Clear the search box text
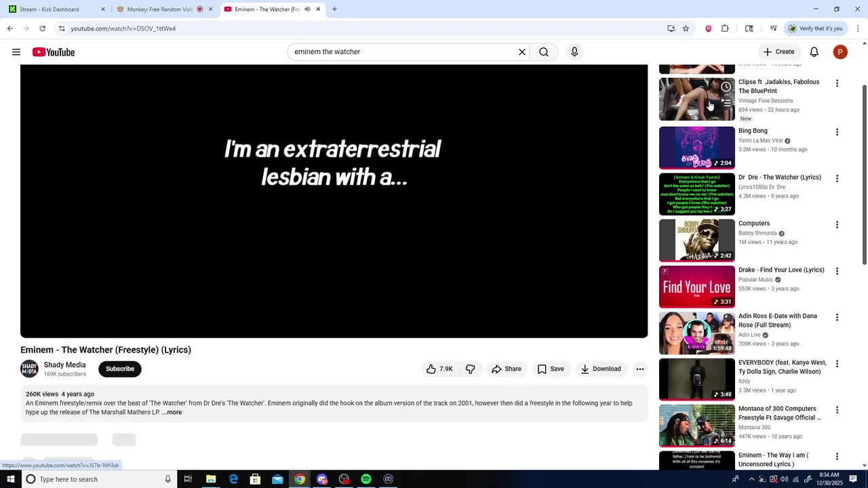Screen dimensions: 868x488 coord(522,52)
